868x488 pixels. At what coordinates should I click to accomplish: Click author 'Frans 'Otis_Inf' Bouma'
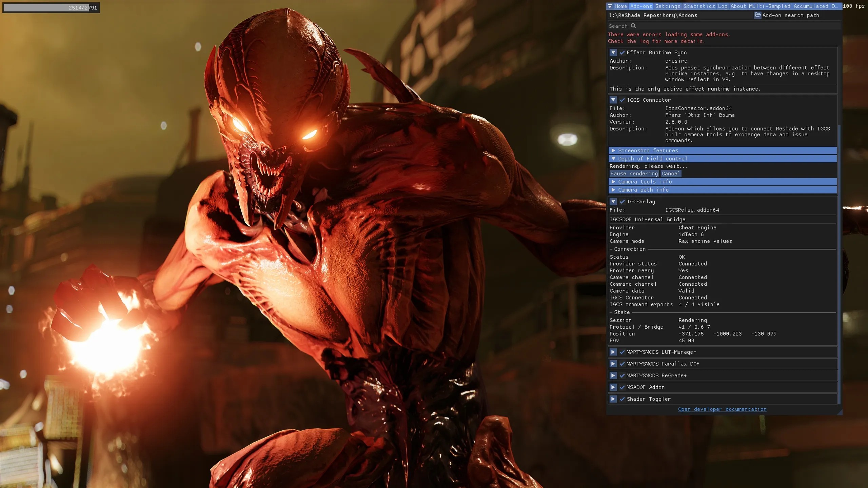pos(700,115)
